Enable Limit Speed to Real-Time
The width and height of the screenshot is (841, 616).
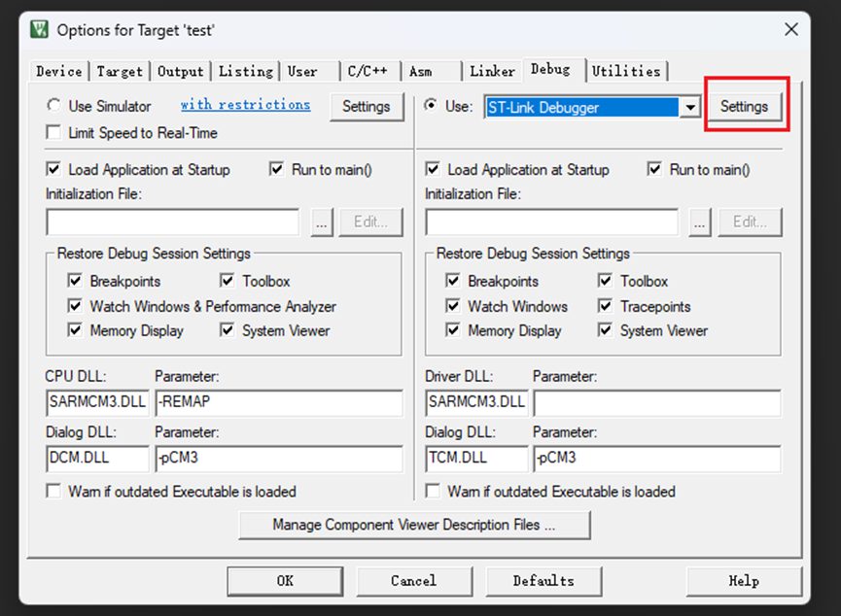tap(53, 132)
